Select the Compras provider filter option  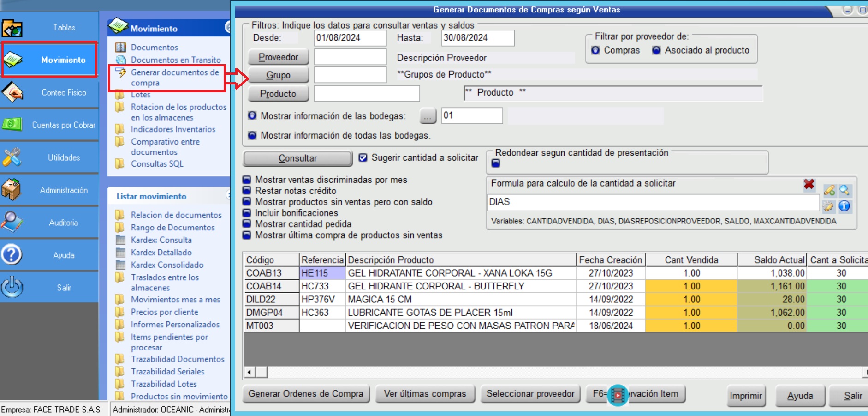pos(595,50)
